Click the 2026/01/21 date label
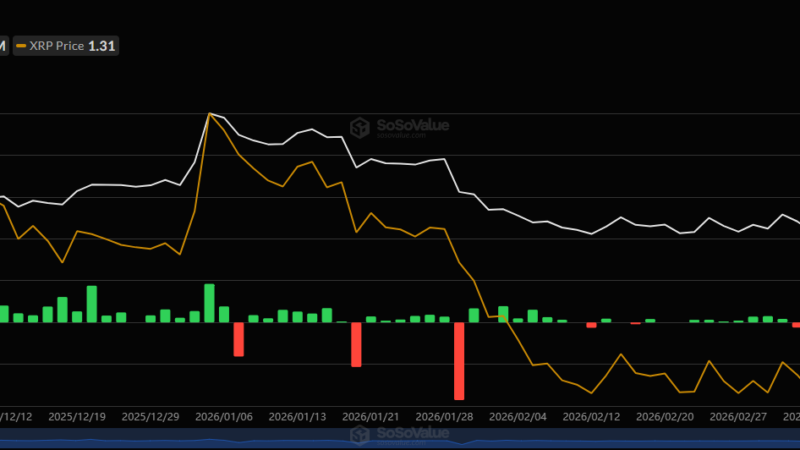Image resolution: width=800 pixels, height=450 pixels. click(371, 417)
